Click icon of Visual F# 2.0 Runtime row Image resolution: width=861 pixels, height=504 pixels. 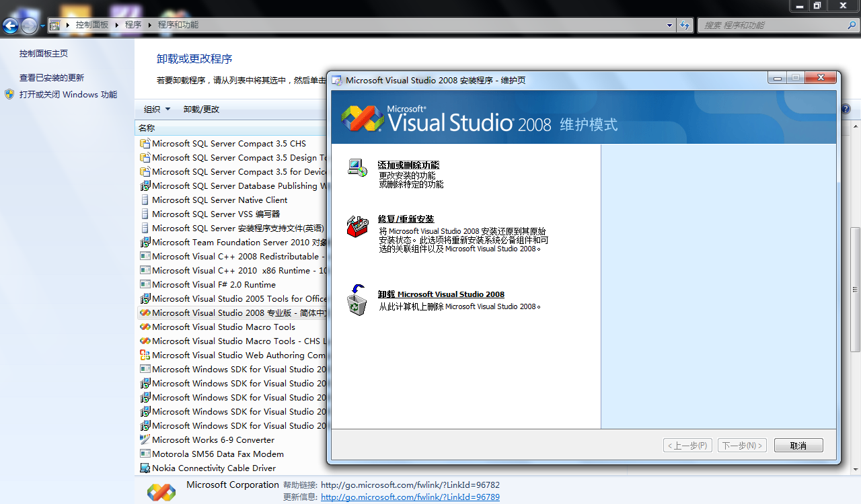point(145,284)
